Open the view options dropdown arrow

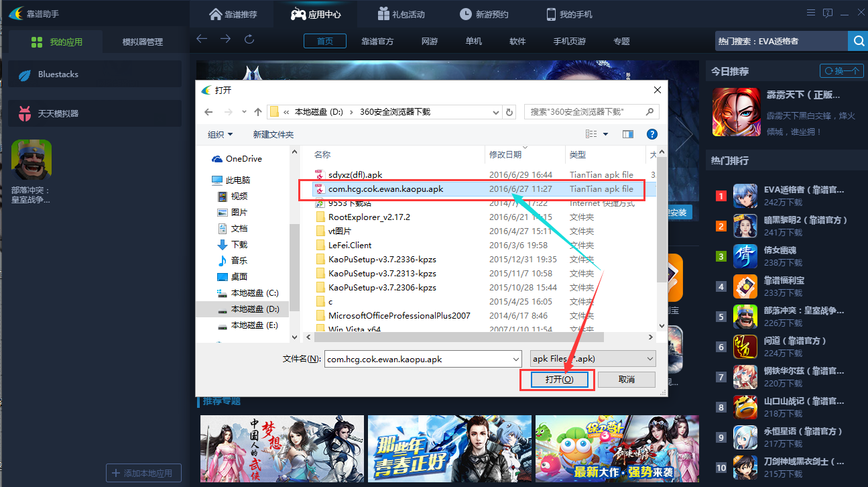click(606, 134)
